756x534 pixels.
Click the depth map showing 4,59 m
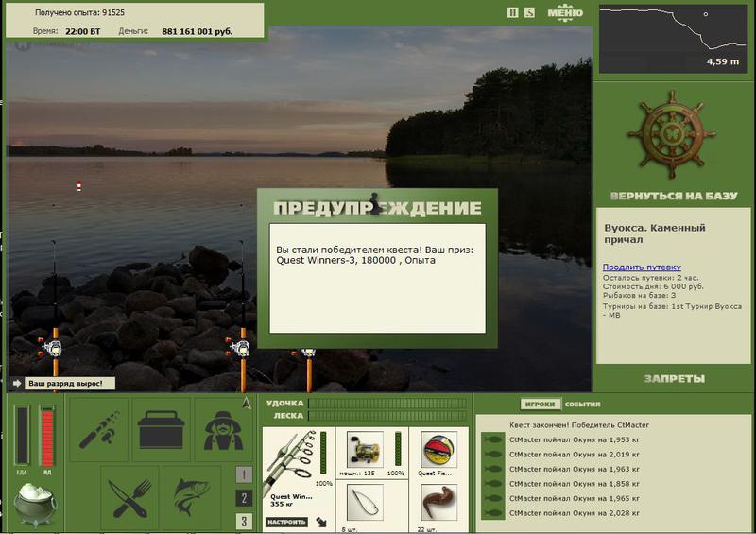point(673,39)
